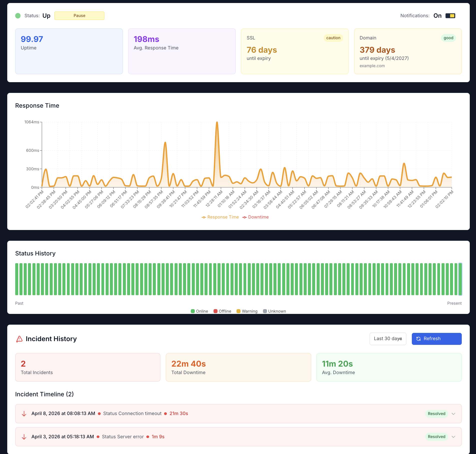The width and height of the screenshot is (476, 454).
Task: Select the Unknown legend dot
Action: (x=265, y=311)
